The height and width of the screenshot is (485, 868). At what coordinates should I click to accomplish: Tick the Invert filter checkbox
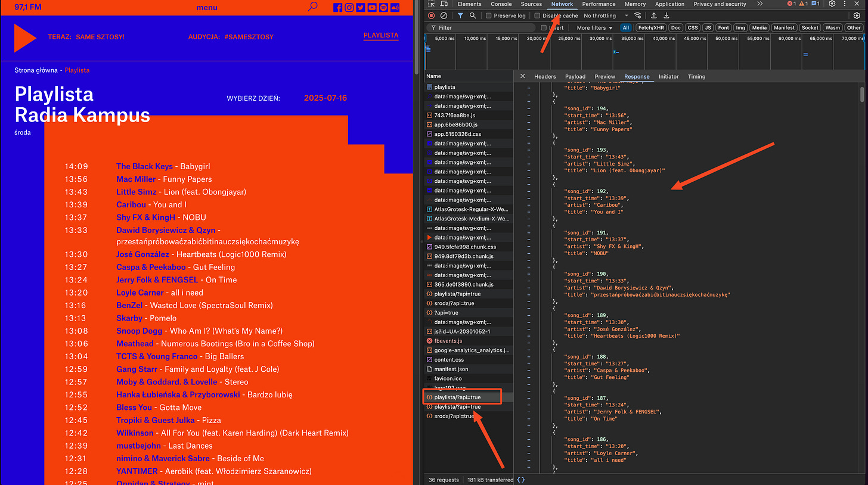[544, 27]
